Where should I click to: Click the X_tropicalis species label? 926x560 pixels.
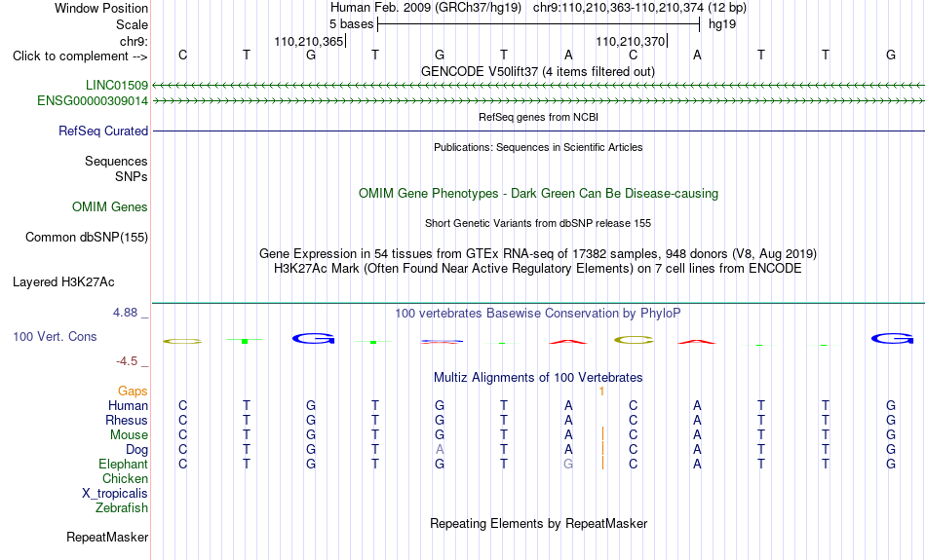point(115,494)
